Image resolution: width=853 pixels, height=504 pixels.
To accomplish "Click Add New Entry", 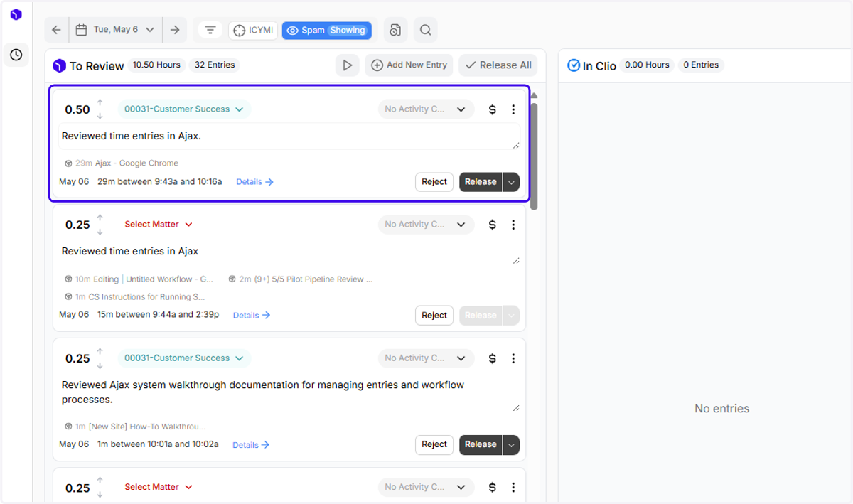I will point(409,65).
